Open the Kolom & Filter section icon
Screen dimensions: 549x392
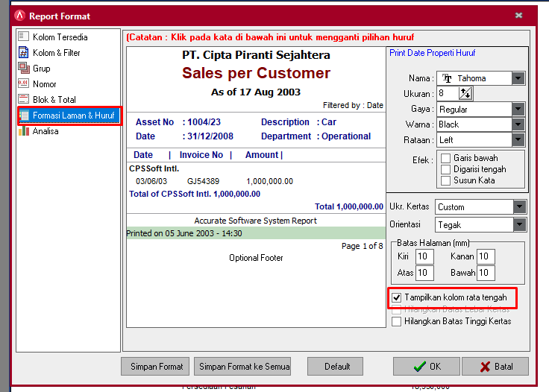(23, 52)
